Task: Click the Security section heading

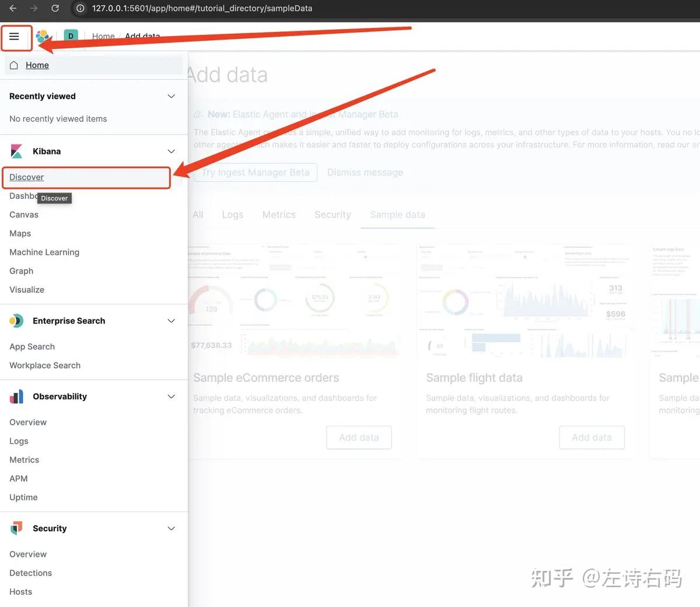Action: coord(50,528)
